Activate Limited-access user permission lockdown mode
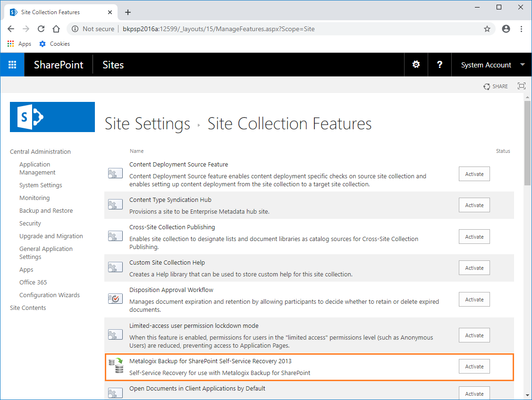532x400 pixels. click(474, 335)
